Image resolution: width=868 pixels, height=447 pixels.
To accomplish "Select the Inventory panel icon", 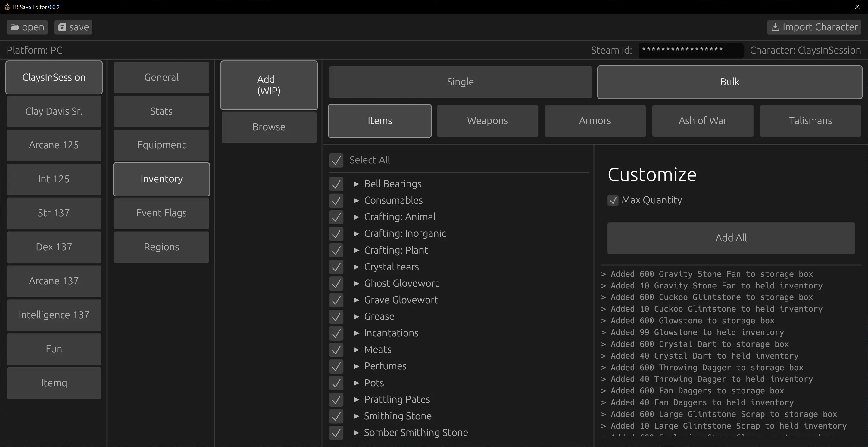I will (x=161, y=178).
